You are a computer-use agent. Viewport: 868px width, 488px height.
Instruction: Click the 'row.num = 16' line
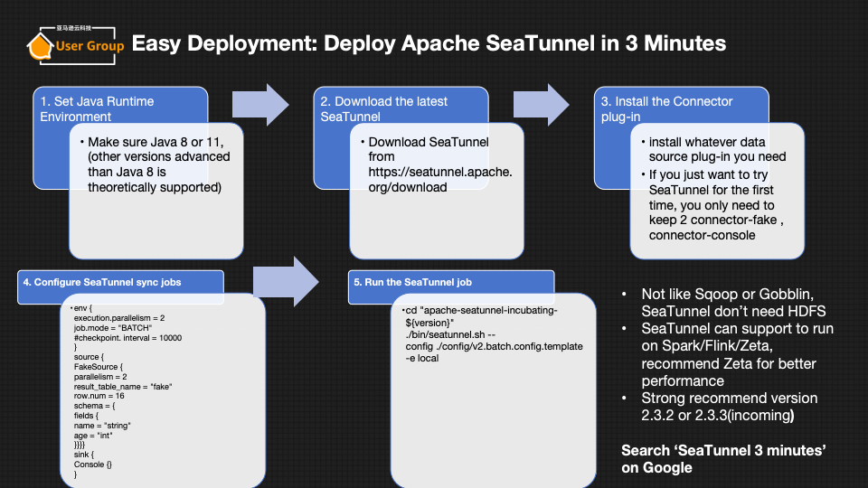pyautogui.click(x=99, y=396)
